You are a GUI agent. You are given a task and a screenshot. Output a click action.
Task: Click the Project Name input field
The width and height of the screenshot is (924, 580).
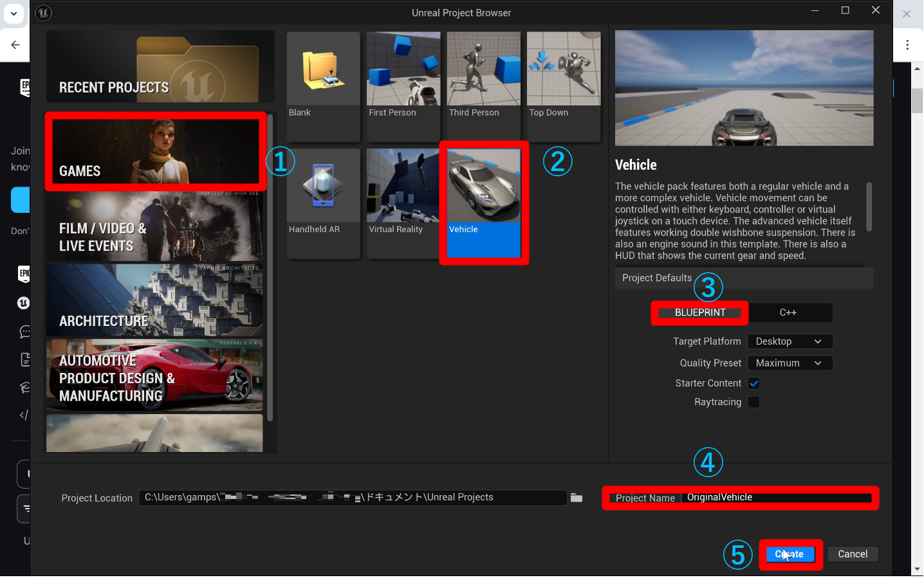(777, 498)
